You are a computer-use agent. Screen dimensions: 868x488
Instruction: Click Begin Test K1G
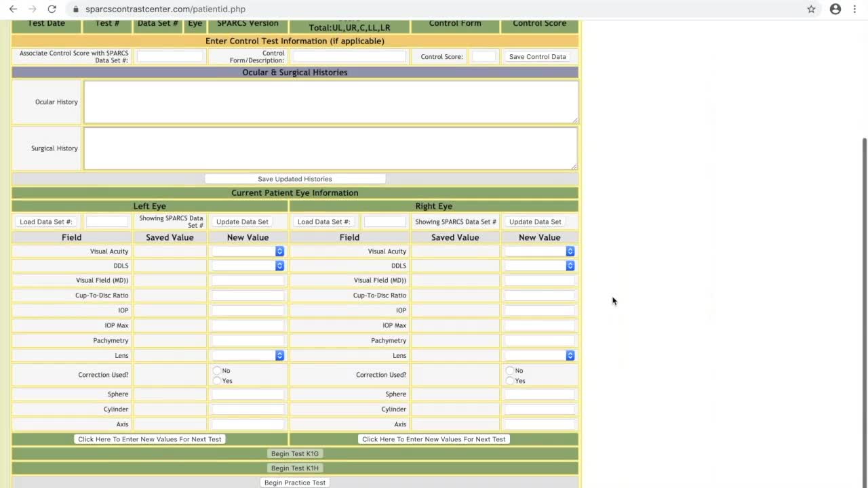pos(295,453)
